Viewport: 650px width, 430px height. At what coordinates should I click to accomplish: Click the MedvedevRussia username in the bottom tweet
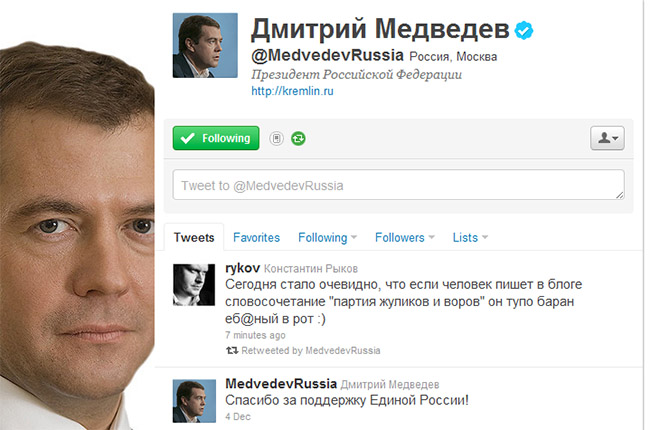[281, 384]
